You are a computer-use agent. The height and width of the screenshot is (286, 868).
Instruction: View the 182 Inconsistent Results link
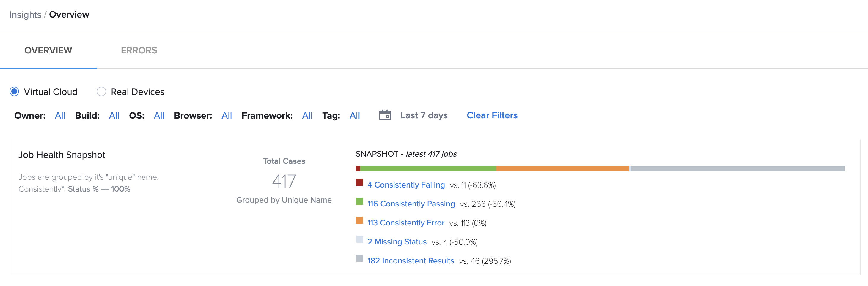coord(411,260)
